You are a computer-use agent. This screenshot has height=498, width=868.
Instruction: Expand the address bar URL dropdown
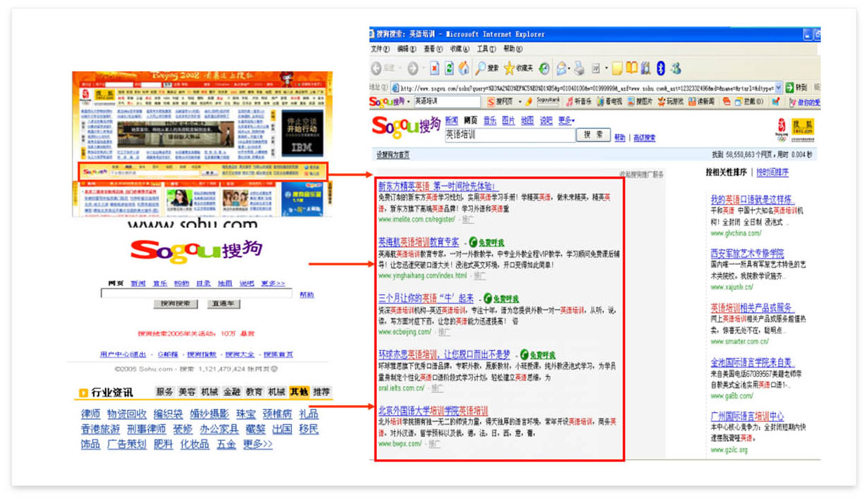[x=778, y=88]
